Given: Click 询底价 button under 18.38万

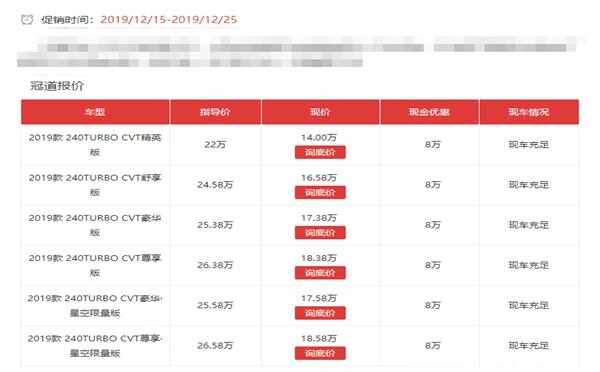Looking at the screenshot, I should [320, 273].
